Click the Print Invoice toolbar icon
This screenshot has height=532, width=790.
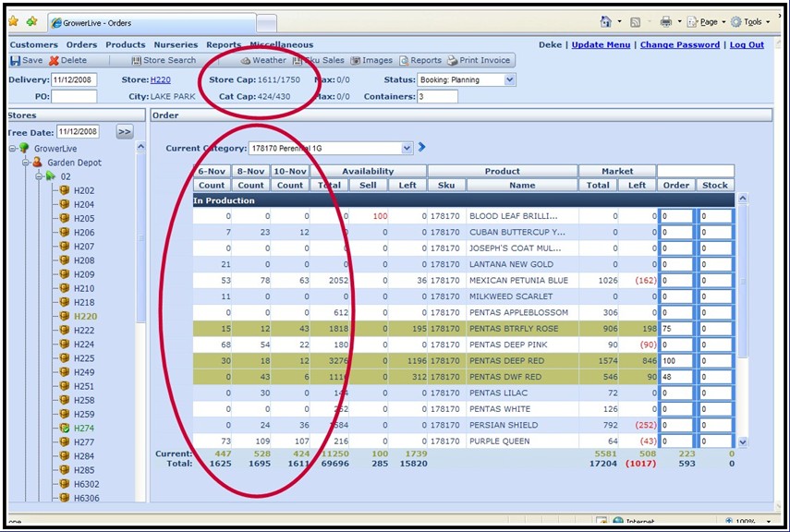[x=452, y=61]
